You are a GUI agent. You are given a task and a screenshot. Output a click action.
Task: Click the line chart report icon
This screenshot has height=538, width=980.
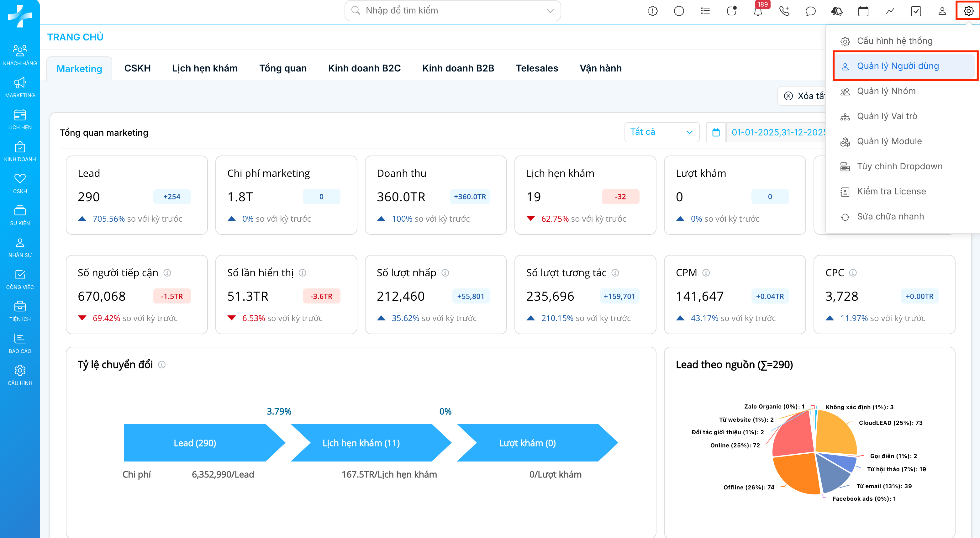pos(889,11)
